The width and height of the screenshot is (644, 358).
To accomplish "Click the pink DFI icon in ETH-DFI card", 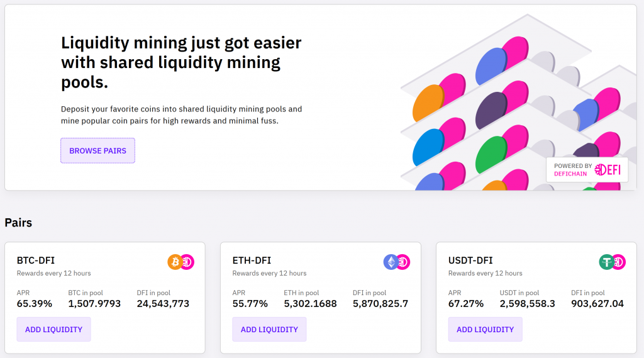I will coord(404,262).
